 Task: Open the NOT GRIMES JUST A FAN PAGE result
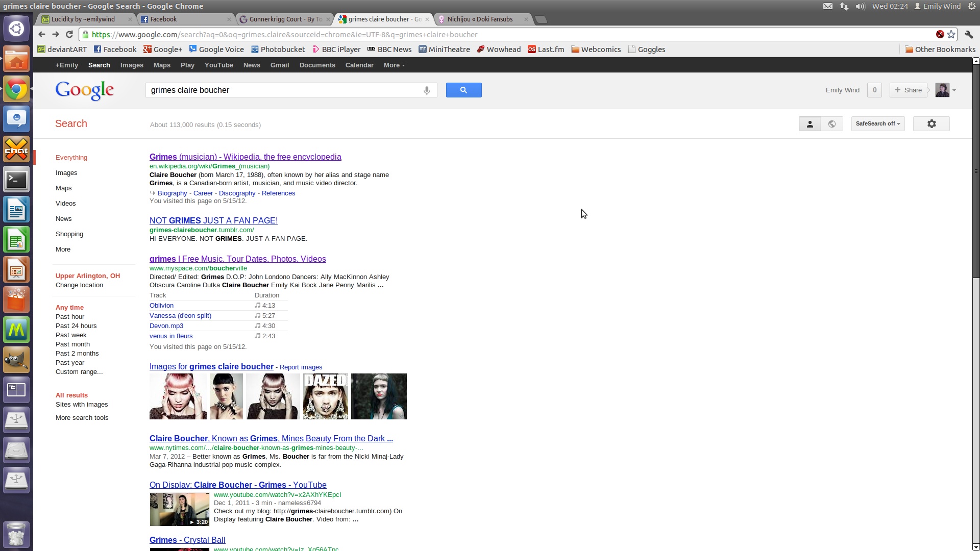[213, 221]
